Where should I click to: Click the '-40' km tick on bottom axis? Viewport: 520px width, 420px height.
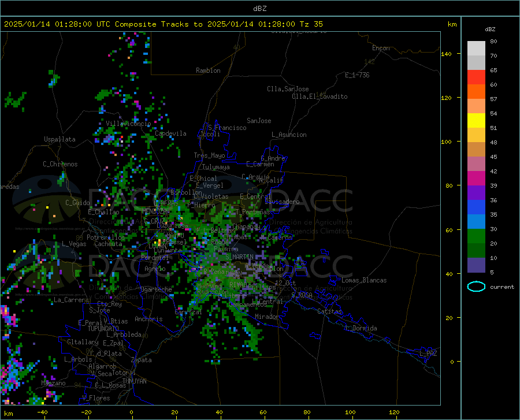42,412
